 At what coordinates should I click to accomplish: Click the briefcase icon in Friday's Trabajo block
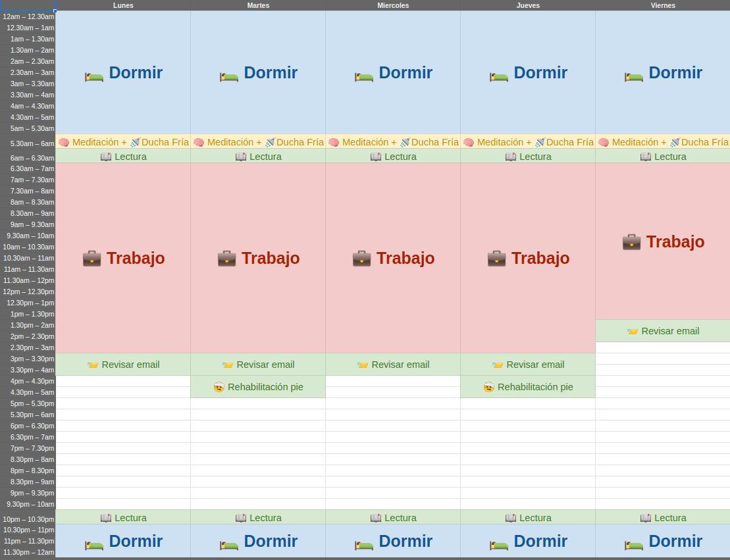(631, 242)
